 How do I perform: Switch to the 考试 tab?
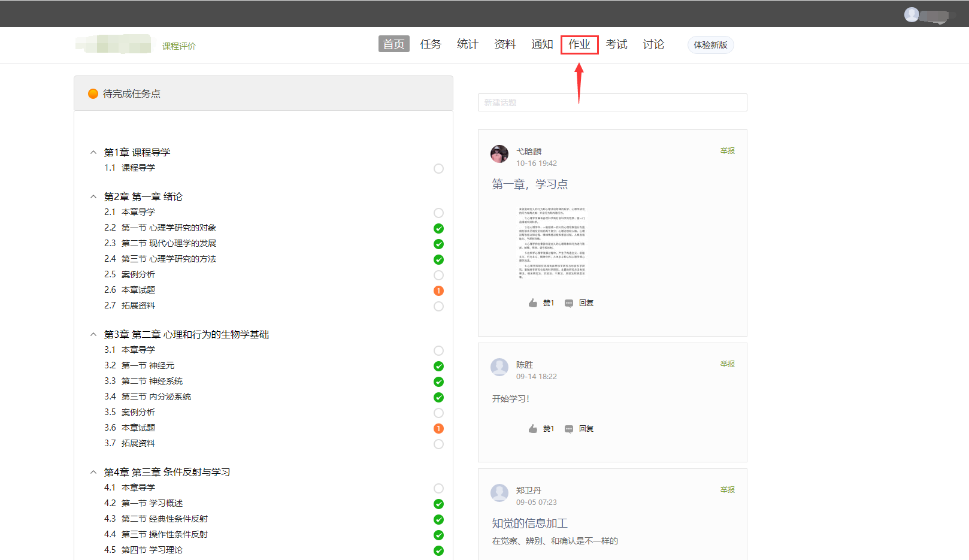[x=616, y=44]
